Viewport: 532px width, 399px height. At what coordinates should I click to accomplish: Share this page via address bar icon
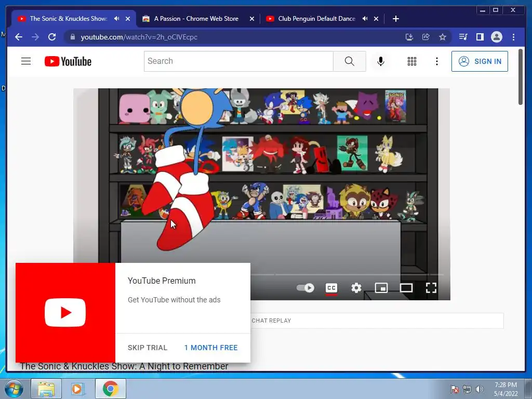426,37
